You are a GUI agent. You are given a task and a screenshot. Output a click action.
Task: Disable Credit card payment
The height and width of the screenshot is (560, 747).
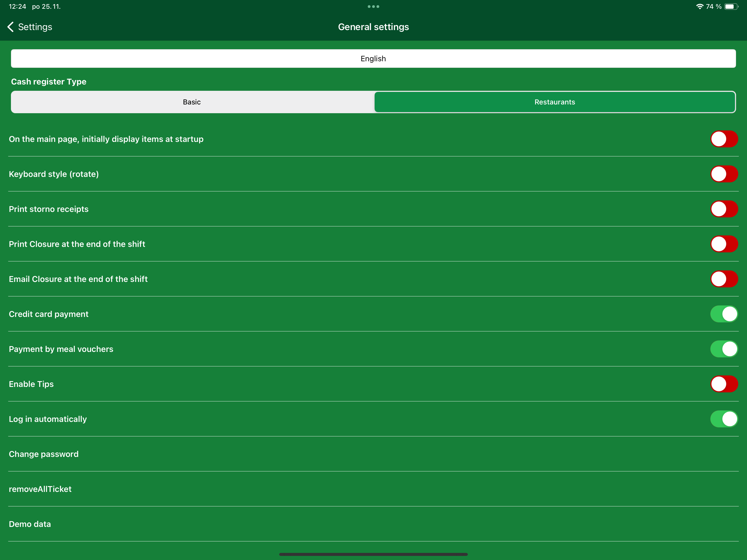[x=724, y=314]
